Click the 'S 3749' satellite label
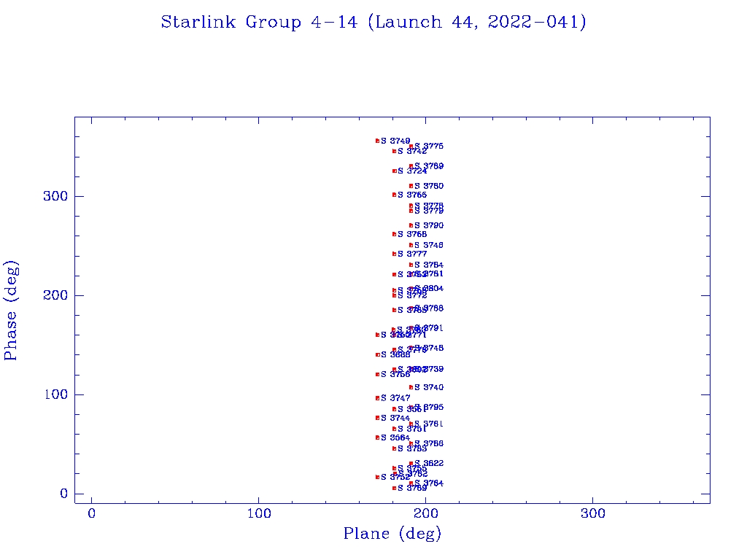 coord(395,141)
